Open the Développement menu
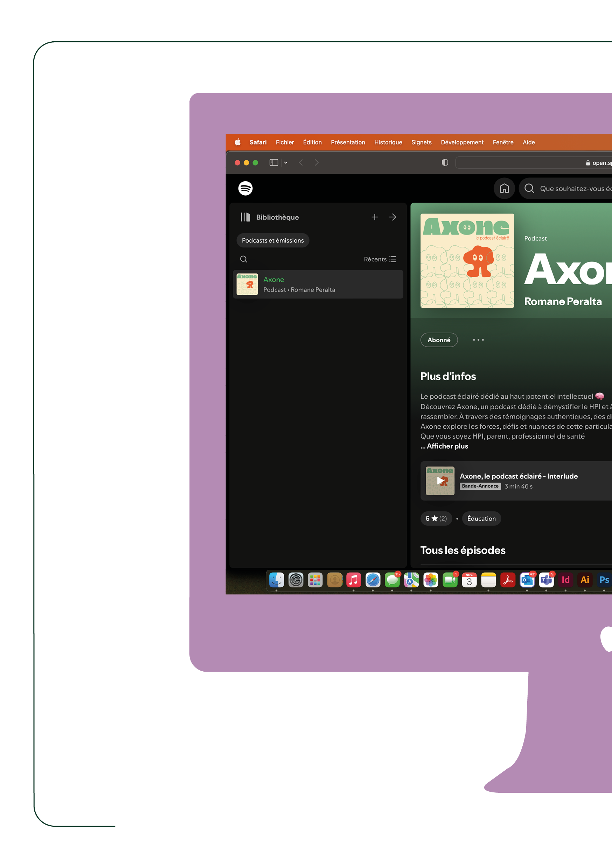The image size is (612, 868). [x=462, y=142]
